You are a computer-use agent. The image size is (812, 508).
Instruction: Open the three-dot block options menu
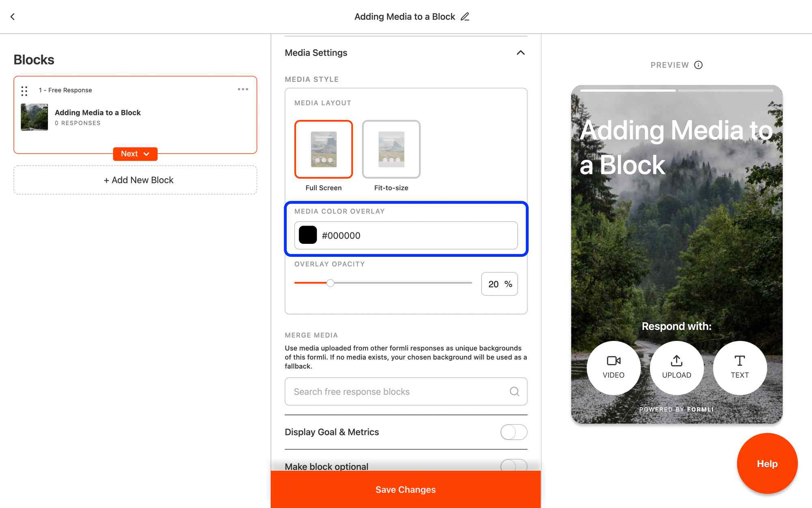point(243,89)
